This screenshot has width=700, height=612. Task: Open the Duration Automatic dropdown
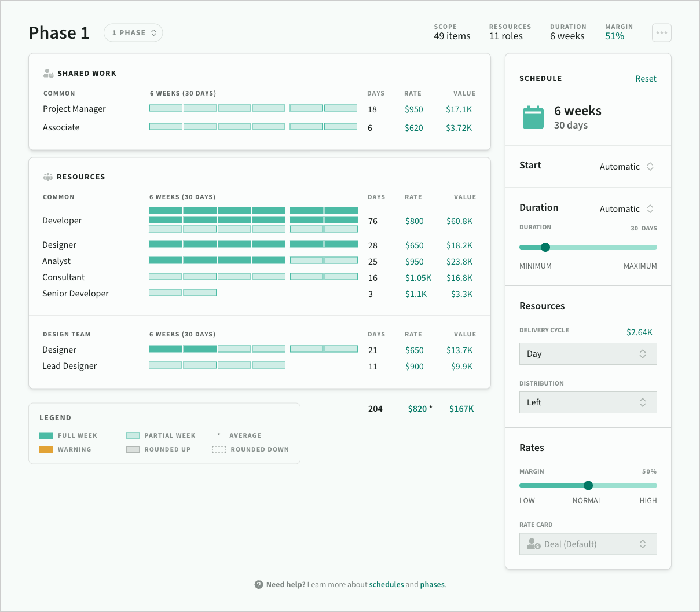tap(627, 209)
